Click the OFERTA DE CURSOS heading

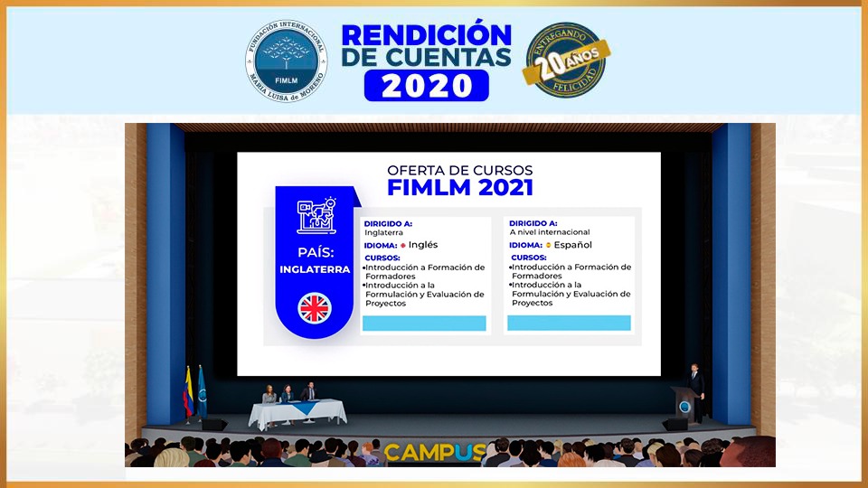click(x=459, y=171)
